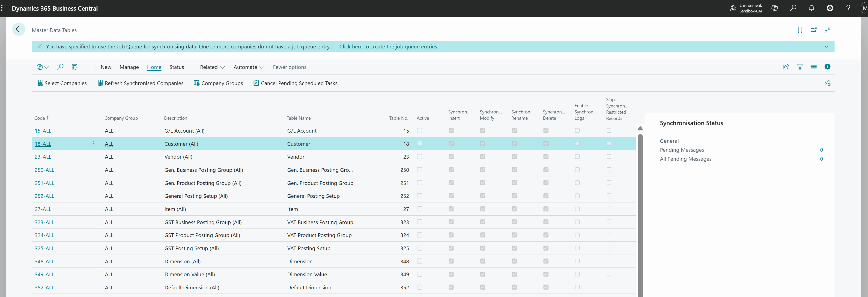This screenshot has height=297, width=868.
Task: Open the settings gear icon
Action: [x=830, y=8]
